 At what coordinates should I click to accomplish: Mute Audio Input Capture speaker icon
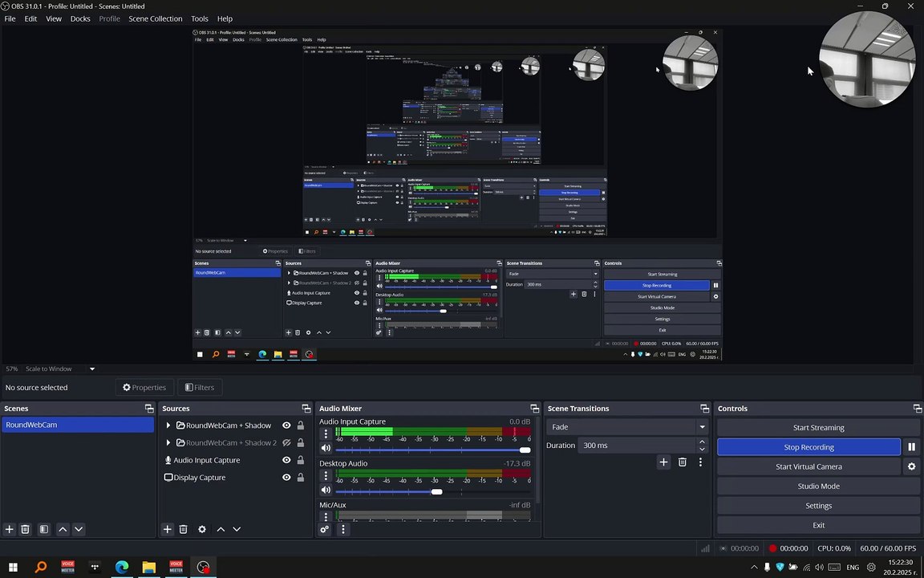coord(326,448)
